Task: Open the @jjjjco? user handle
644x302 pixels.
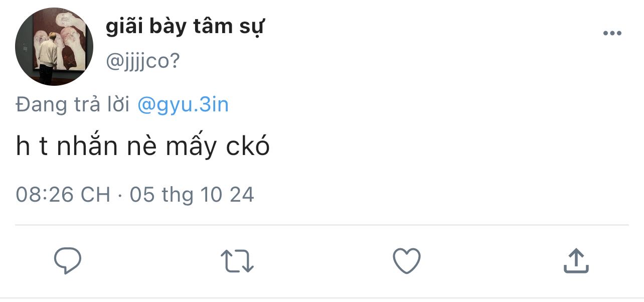Action: 142,61
